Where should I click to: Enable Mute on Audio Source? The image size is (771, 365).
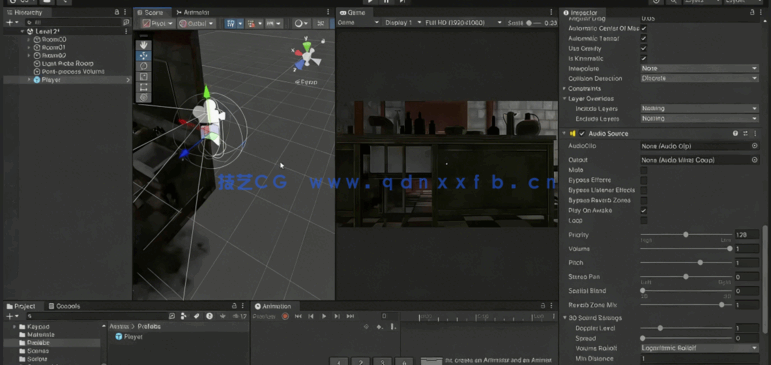644,170
